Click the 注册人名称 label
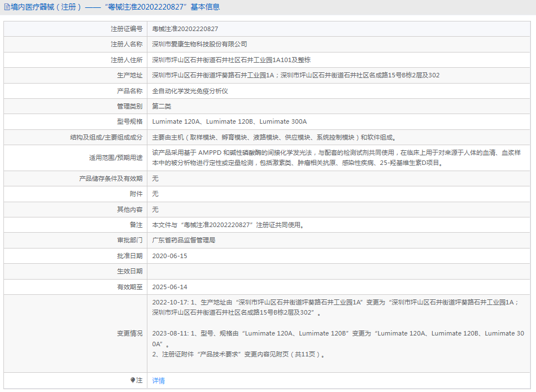This screenshot has width=536, height=392. [127, 45]
